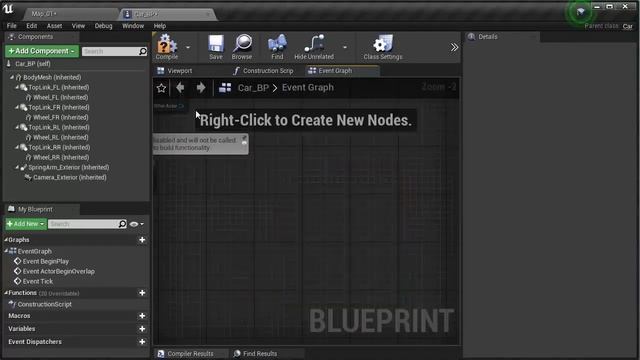The width and height of the screenshot is (640, 360).
Task: Open parent class Car link
Action: point(627,26)
